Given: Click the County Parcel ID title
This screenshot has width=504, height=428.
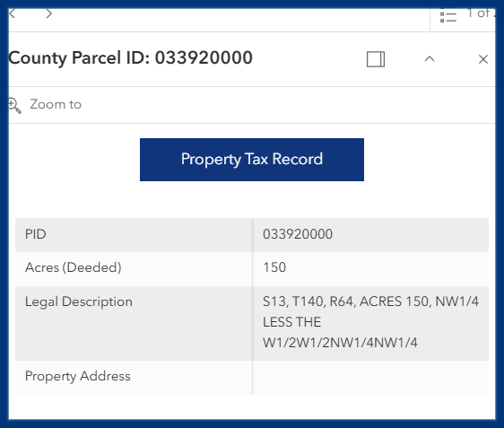Looking at the screenshot, I should click(130, 58).
